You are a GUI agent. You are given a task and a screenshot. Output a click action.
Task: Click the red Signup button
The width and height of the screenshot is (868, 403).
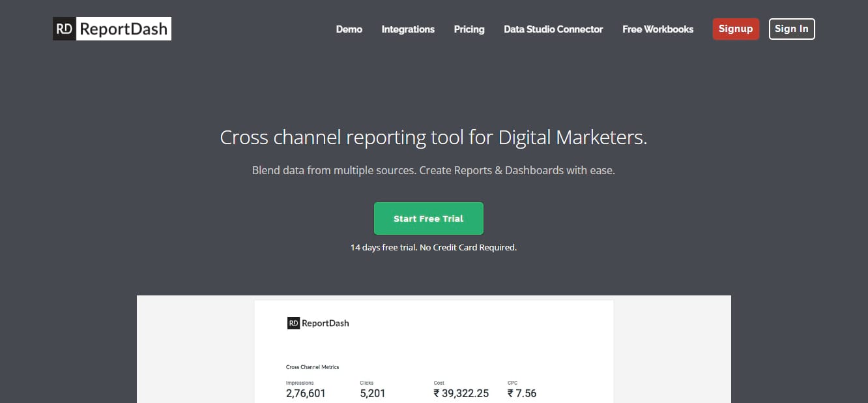[x=736, y=29]
